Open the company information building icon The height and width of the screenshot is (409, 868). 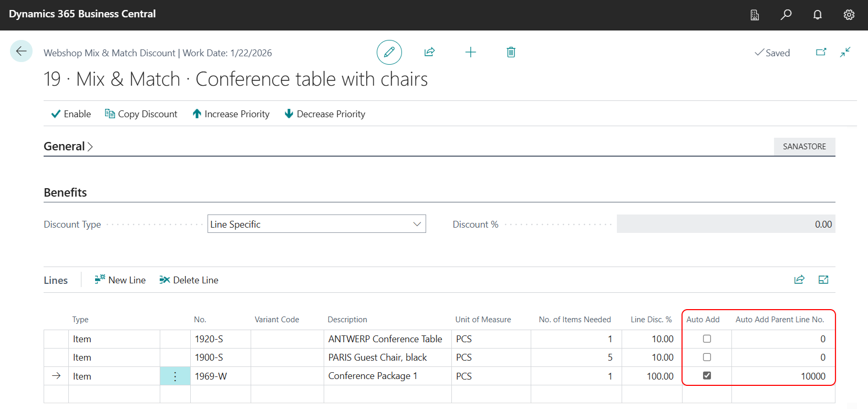pyautogui.click(x=755, y=15)
